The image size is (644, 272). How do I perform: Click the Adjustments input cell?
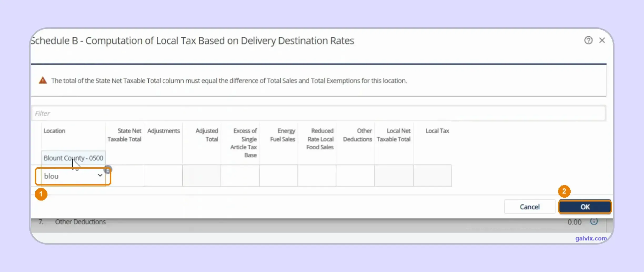click(163, 176)
